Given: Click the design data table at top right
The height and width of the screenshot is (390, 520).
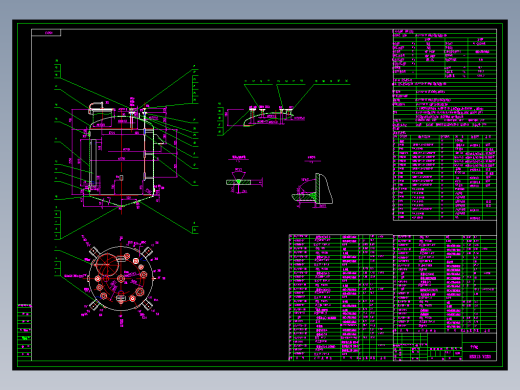Looking at the screenshot, I should click(445, 81).
